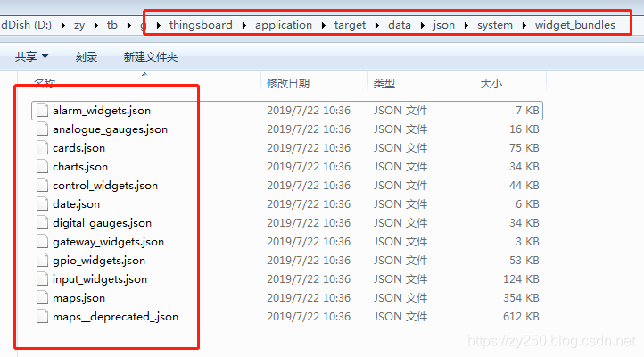Expand the arrow after system breadcrumb
This screenshot has width=644, height=357.
(x=524, y=26)
